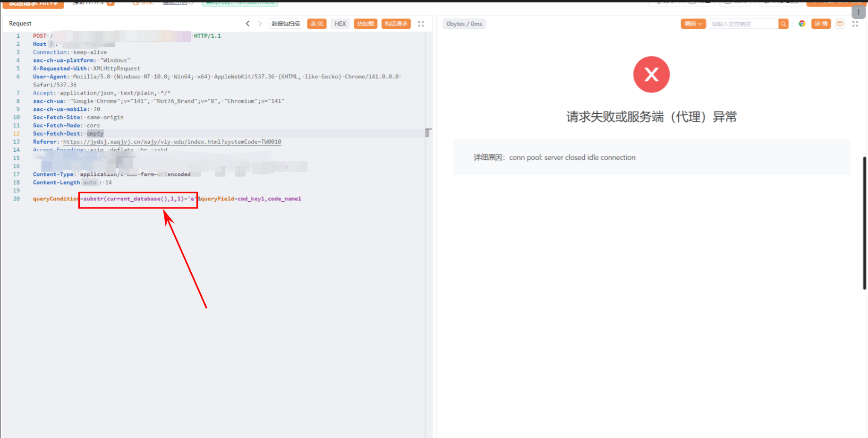Focus the 请输入定位响应 search field
The height and width of the screenshot is (438, 868).
point(742,24)
